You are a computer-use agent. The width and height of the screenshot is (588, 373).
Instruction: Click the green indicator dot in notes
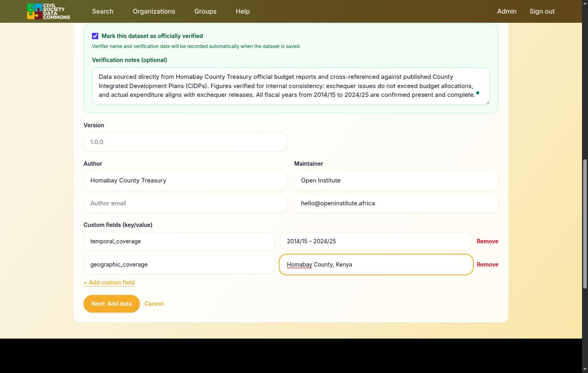478,93
